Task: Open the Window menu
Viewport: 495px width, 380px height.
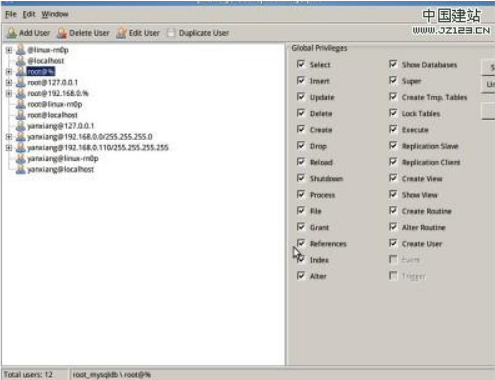Action: coord(55,14)
